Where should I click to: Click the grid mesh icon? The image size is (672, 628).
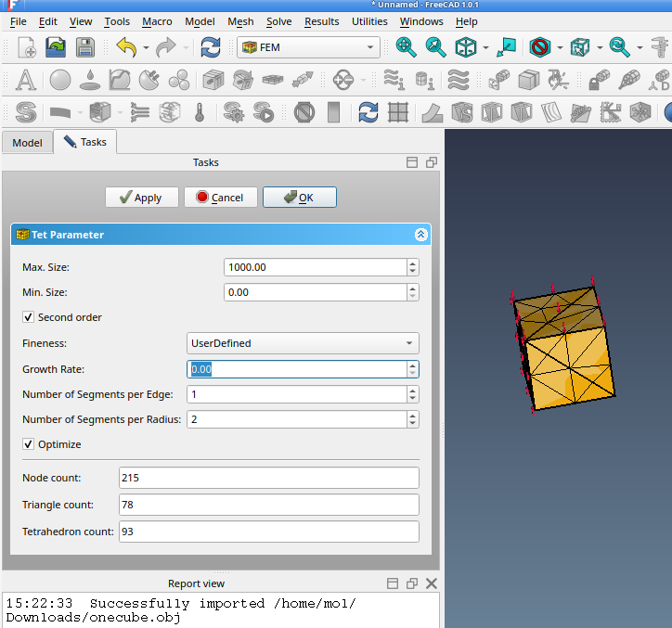pos(398,112)
